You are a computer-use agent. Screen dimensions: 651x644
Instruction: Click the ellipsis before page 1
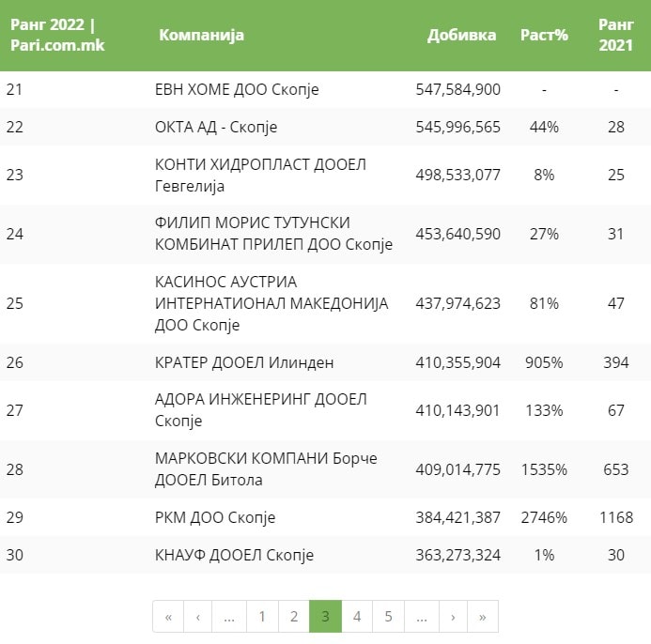(x=230, y=617)
